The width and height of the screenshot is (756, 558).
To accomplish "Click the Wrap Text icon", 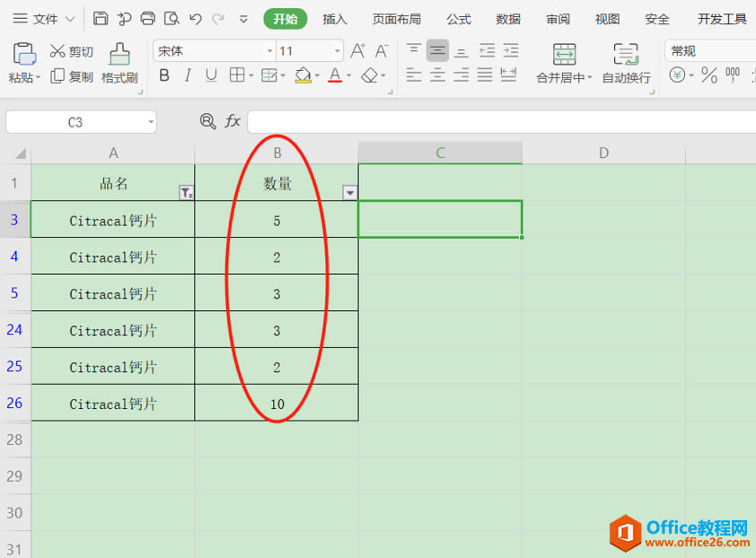I will click(x=626, y=55).
